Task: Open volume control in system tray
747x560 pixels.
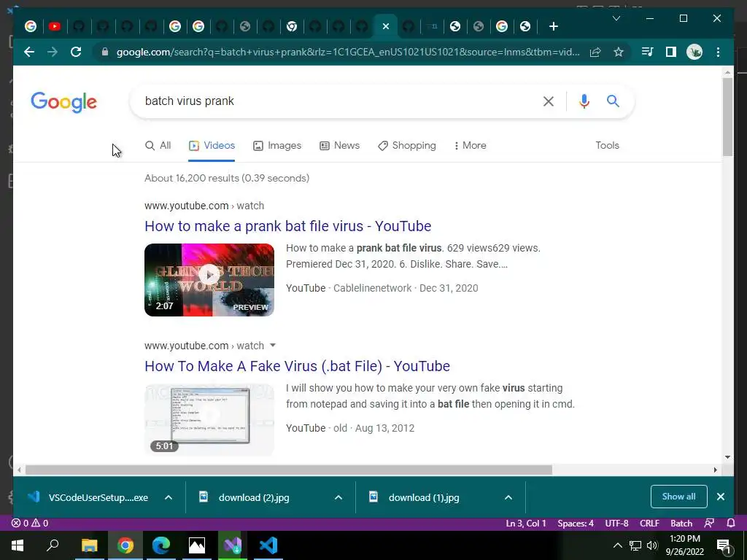Action: pyautogui.click(x=652, y=545)
